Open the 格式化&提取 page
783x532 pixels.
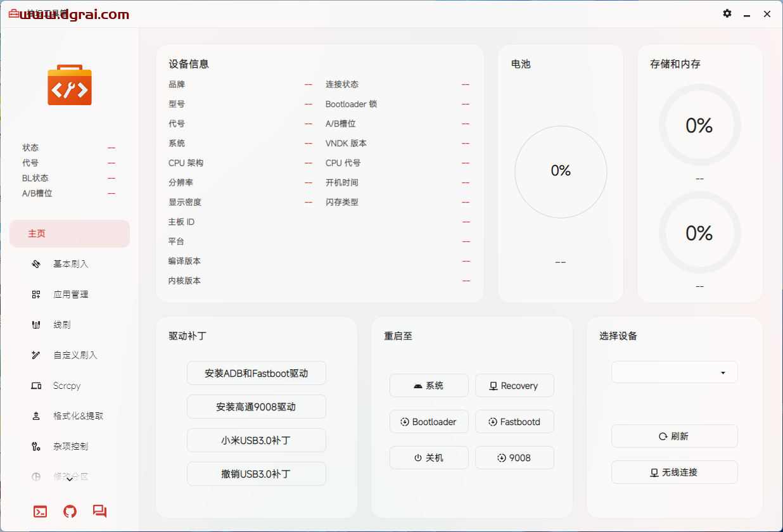point(70,416)
